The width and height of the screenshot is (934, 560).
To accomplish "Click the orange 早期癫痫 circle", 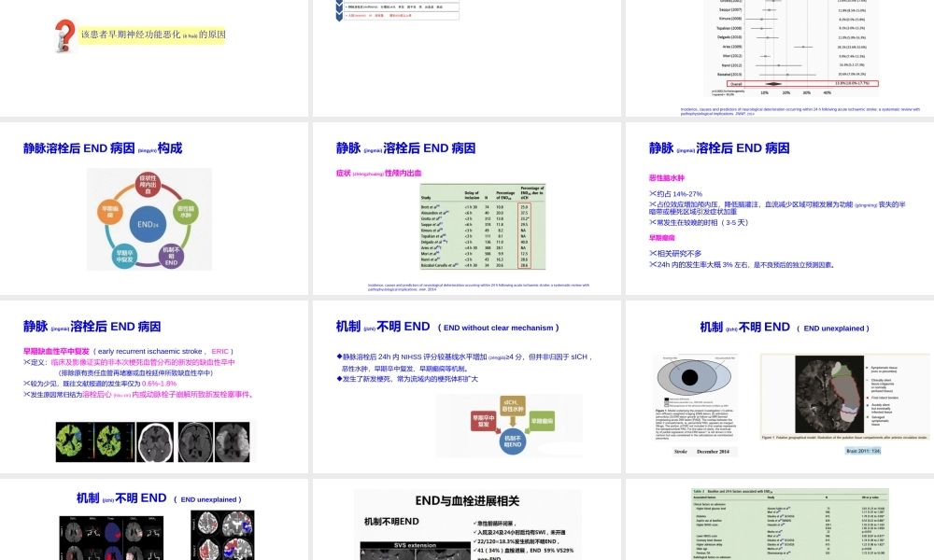I will coord(109,213).
